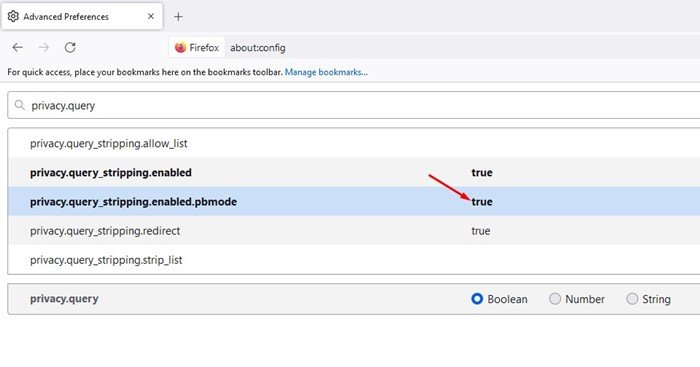Select the privacy.query_stripping.enabled preference row

point(354,172)
